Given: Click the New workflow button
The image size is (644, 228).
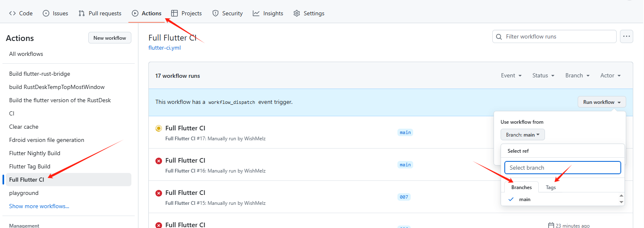Looking at the screenshot, I should click(110, 38).
